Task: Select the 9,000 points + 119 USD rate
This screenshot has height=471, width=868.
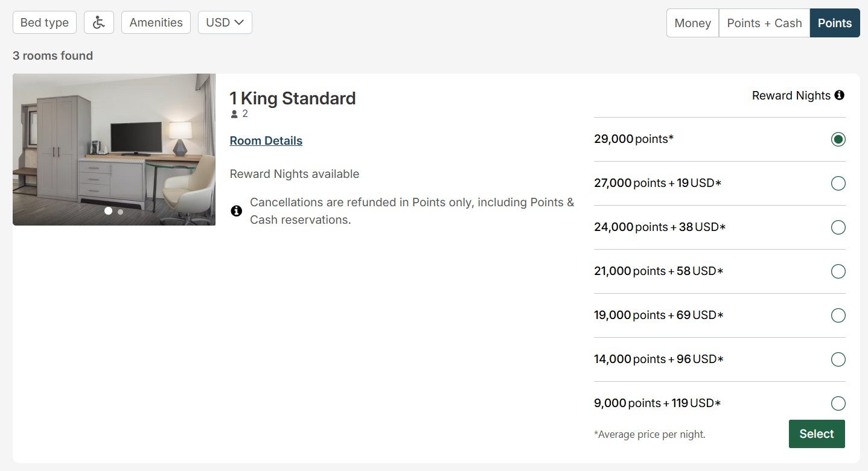Action: point(838,403)
